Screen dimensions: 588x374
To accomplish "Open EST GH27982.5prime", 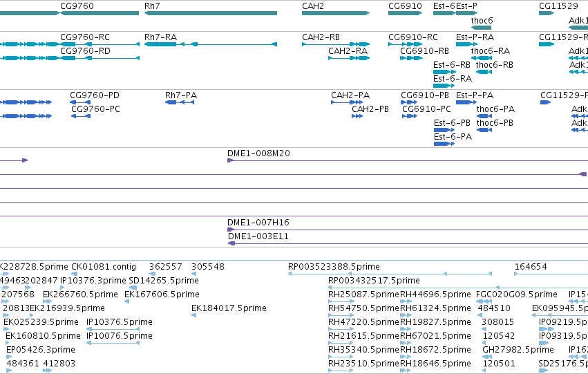I will (x=518, y=350).
